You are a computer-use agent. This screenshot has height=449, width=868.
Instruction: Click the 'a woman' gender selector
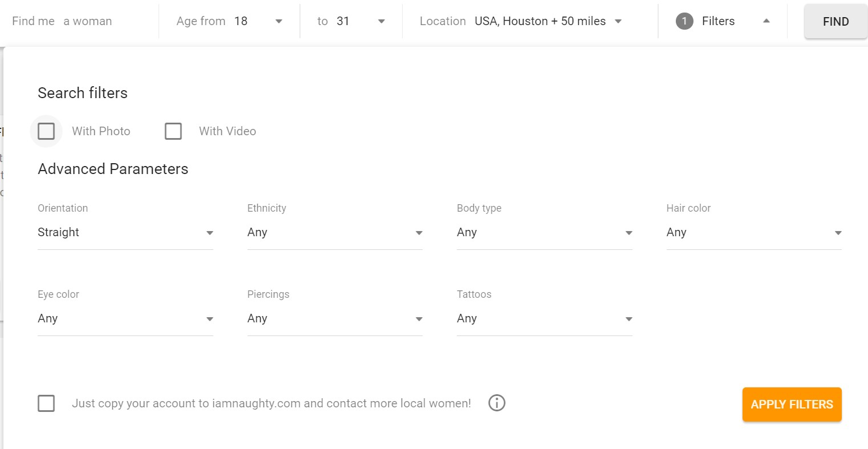tap(88, 21)
